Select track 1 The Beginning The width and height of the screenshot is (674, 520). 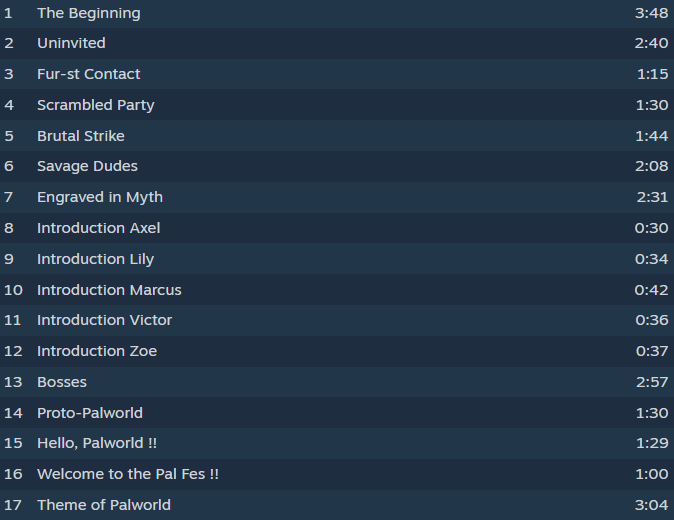click(x=337, y=13)
